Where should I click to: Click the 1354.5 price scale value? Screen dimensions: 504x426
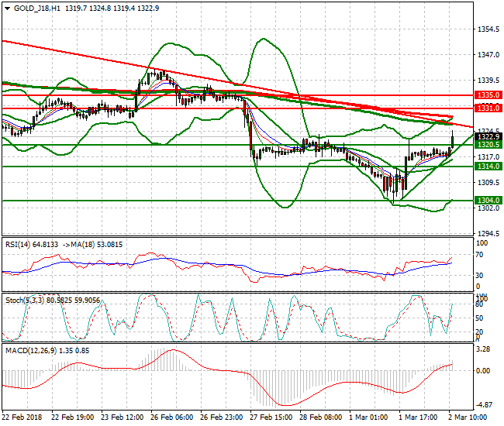coord(488,29)
